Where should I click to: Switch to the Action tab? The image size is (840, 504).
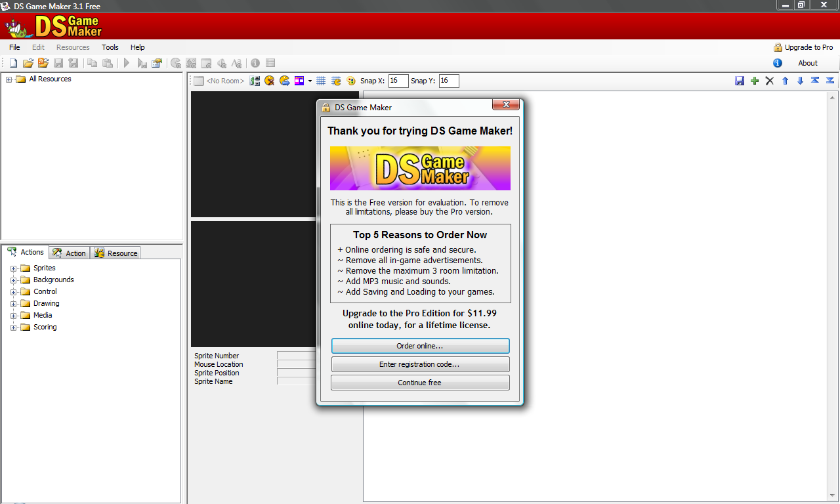69,253
